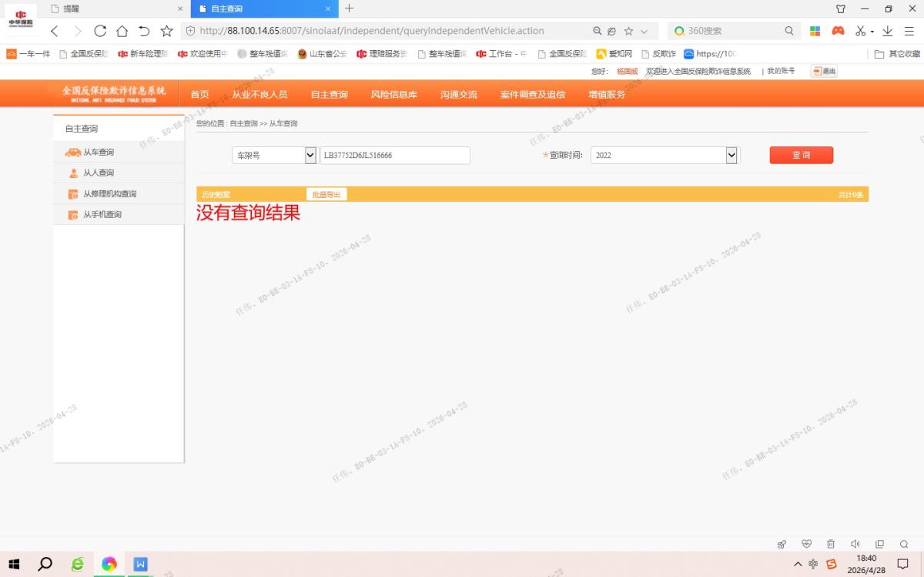Open the colorful apps grid extension icon

[815, 31]
